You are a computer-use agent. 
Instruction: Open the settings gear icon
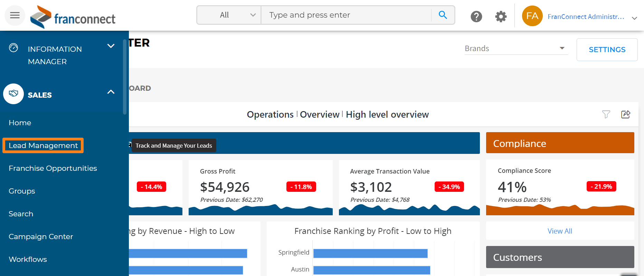coord(501,16)
